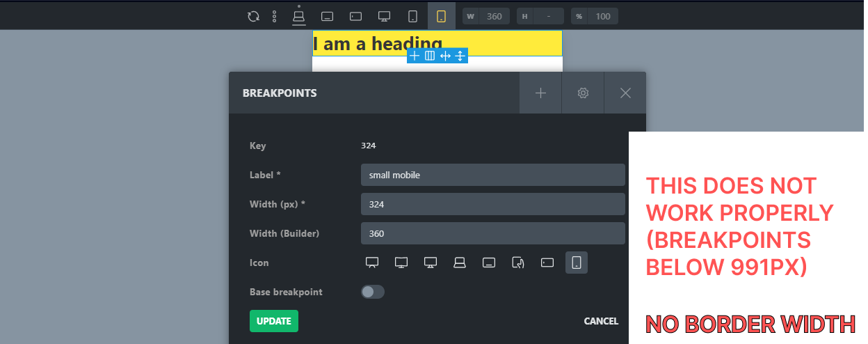
Task: Click the UPDATE button
Action: click(274, 321)
